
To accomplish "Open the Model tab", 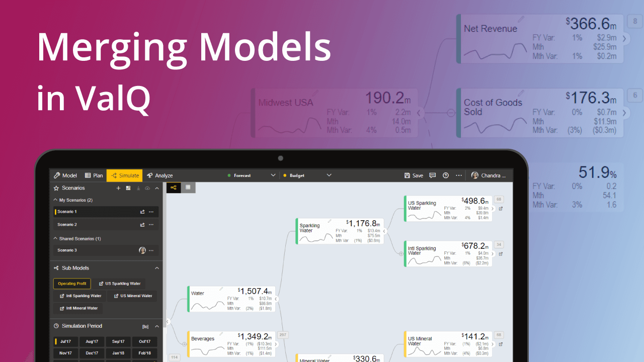I will pyautogui.click(x=65, y=175).
